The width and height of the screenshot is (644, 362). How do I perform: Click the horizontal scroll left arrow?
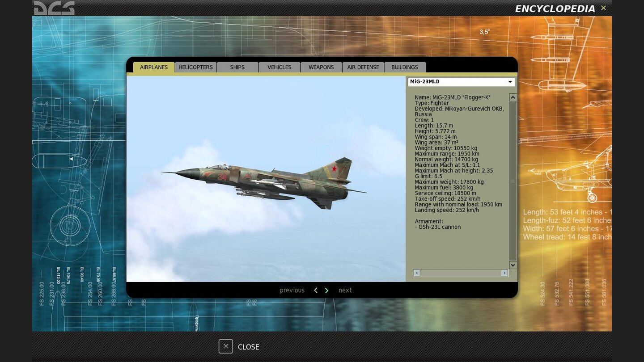(416, 273)
